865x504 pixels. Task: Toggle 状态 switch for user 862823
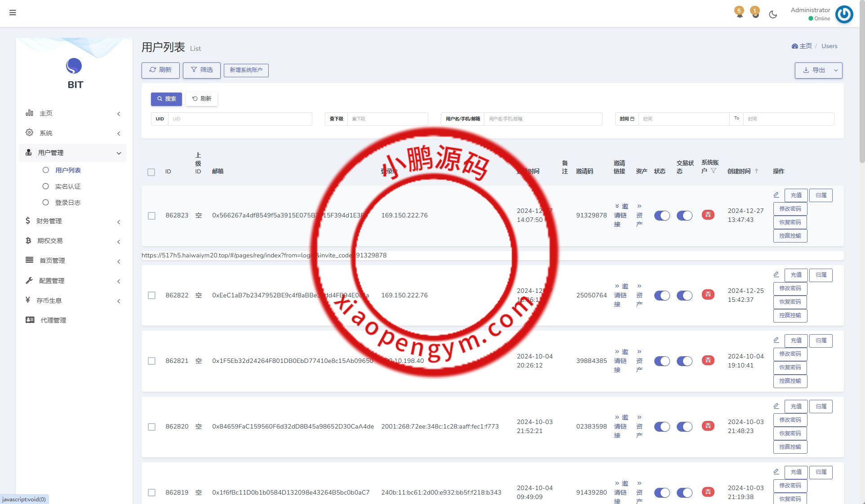pyautogui.click(x=661, y=216)
